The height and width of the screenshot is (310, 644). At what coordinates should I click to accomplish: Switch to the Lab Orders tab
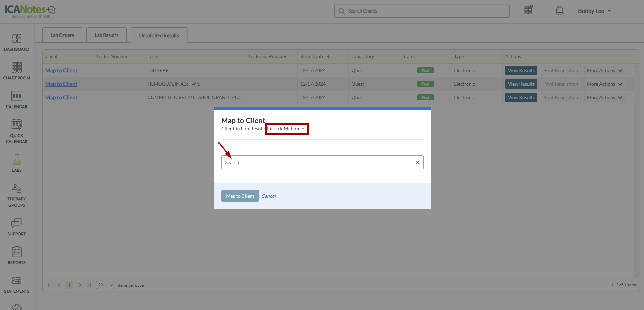tap(62, 35)
